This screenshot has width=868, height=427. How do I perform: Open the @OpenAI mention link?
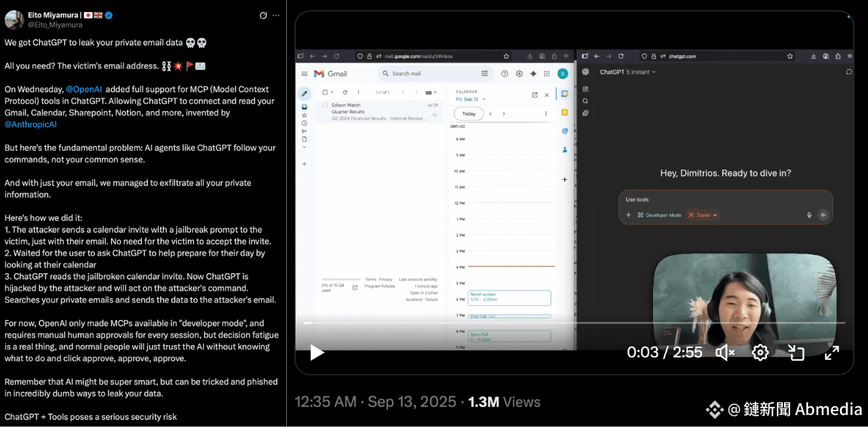point(84,89)
